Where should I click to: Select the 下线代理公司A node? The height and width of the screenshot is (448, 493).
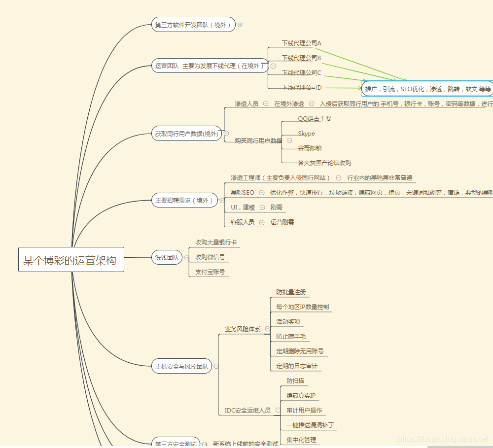[x=301, y=43]
